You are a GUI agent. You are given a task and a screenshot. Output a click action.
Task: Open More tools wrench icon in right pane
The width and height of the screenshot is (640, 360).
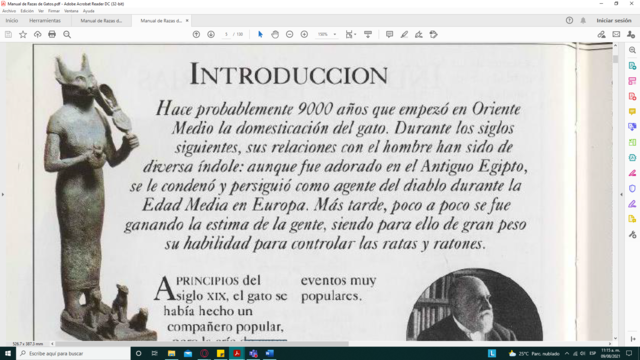click(632, 235)
